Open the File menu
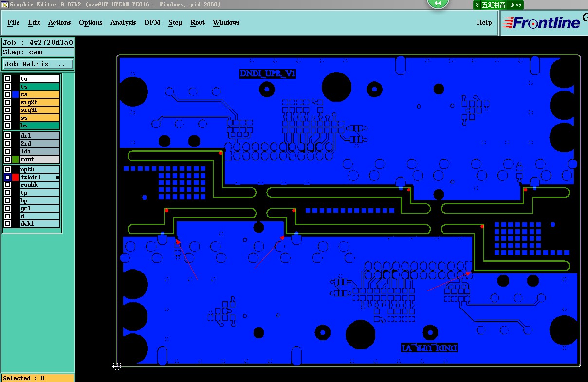588x382 pixels. [14, 22]
